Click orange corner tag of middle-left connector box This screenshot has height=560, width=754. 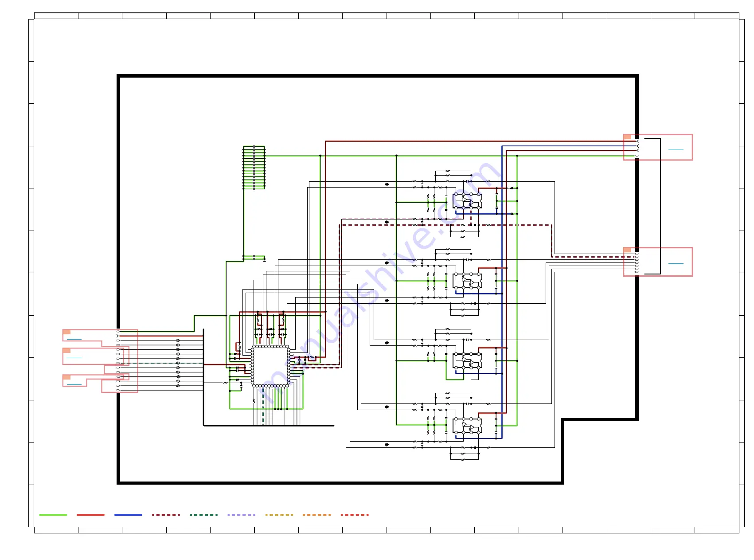[66, 350]
